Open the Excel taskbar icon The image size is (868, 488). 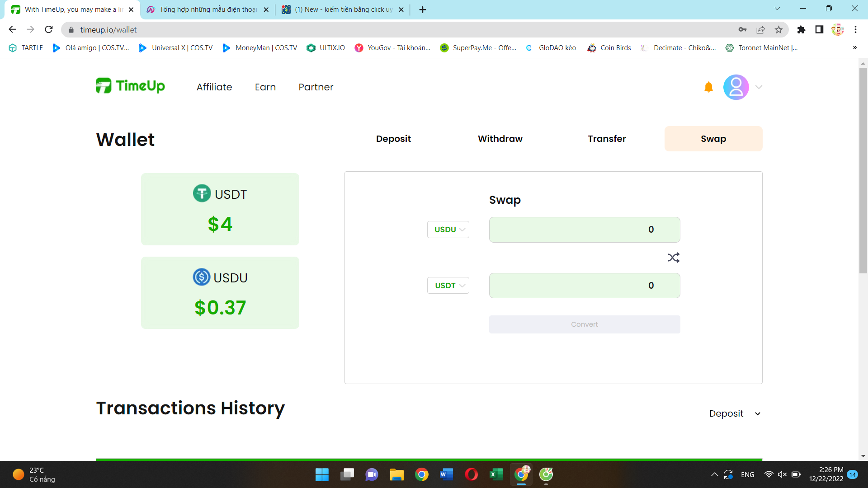pos(496,474)
